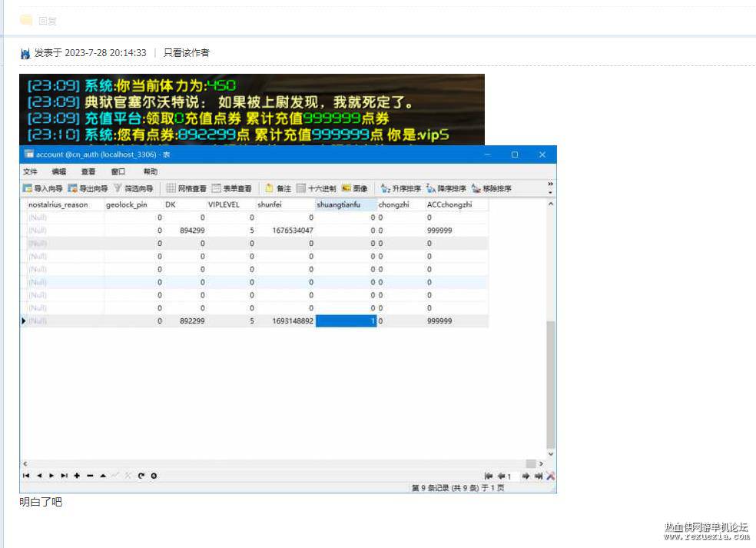Open the 查看 (View) menu
This screenshot has height=548, width=756.
[88, 171]
